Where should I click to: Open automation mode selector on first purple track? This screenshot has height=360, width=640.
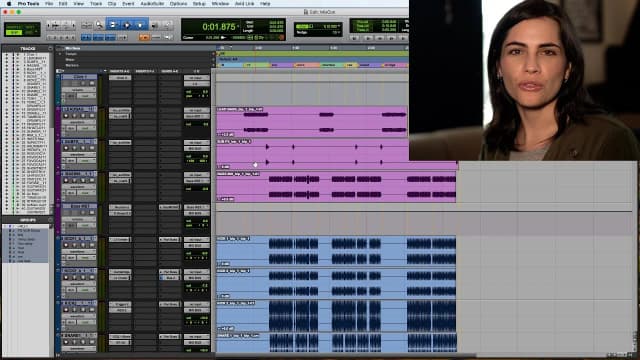coord(86,128)
